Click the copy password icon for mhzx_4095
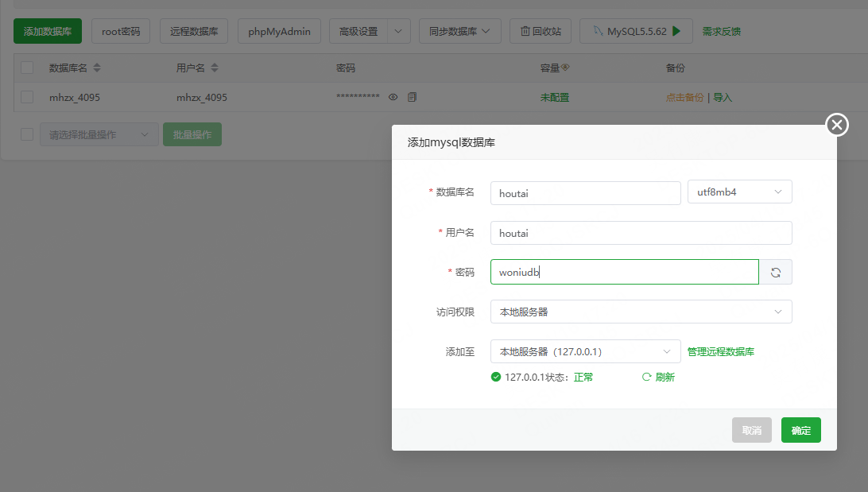Screen dimensions: 868x492 [412, 96]
